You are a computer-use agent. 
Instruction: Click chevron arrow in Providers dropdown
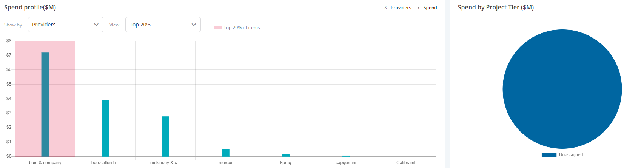tap(96, 25)
